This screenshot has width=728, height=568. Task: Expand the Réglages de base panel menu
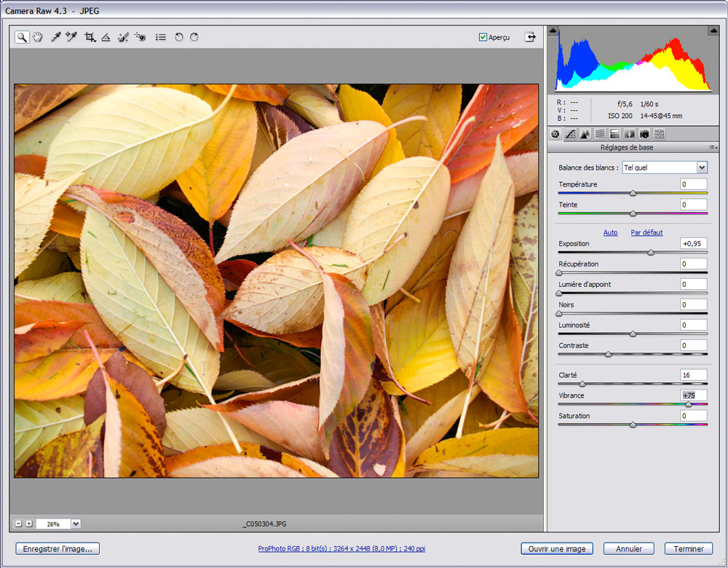713,147
